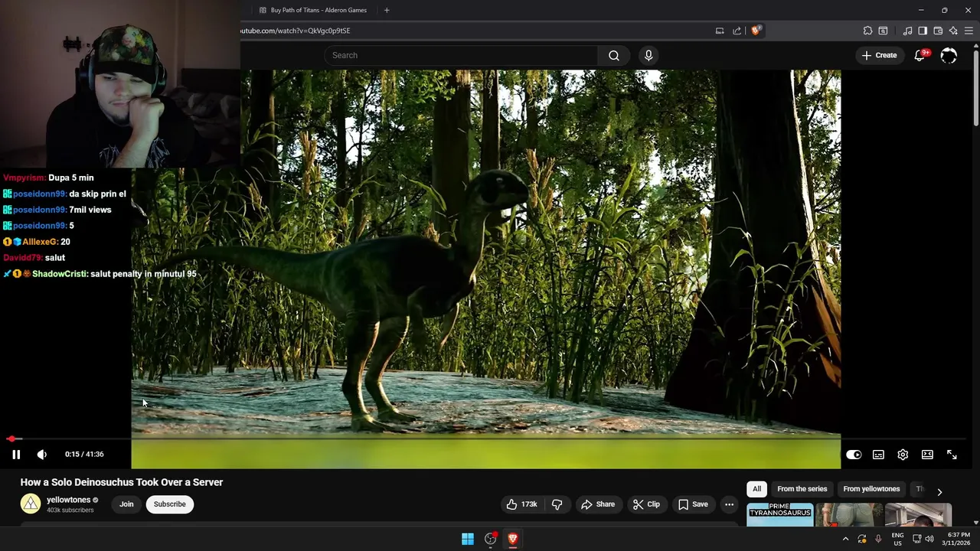Enter fullscreen mode
Screen dimensions: 980x551
[x=952, y=455]
